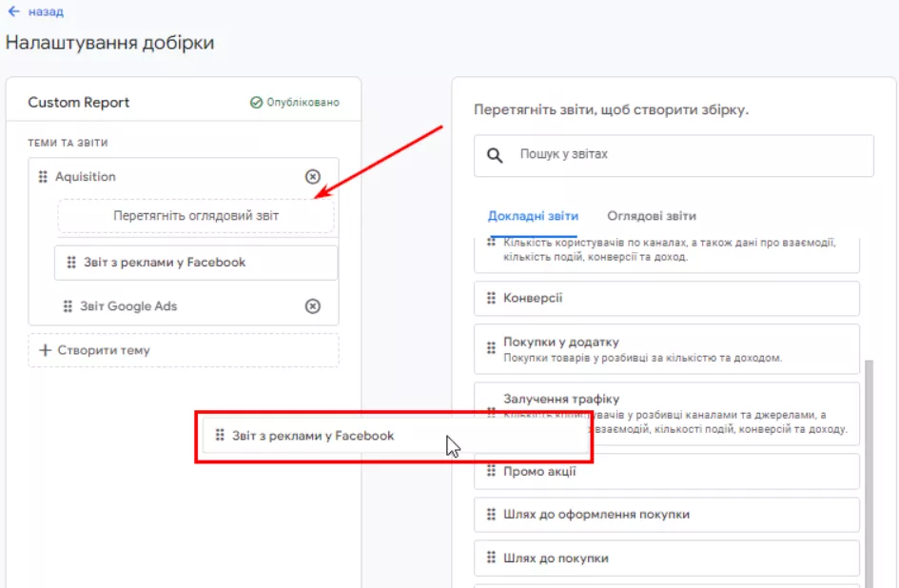This screenshot has width=899, height=588.
Task: Select the Залучення трафіку report card
Action: click(x=667, y=413)
